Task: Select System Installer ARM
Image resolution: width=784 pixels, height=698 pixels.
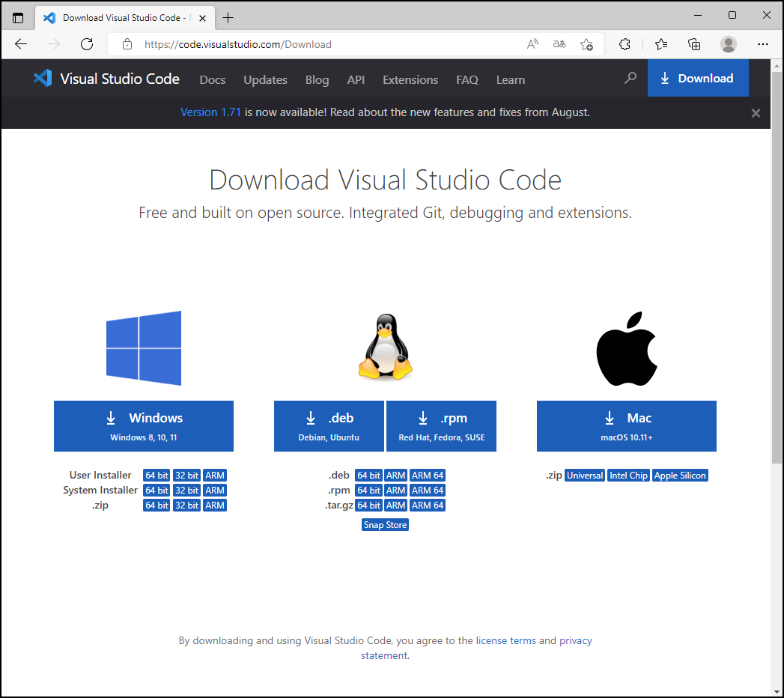Action: coord(215,491)
